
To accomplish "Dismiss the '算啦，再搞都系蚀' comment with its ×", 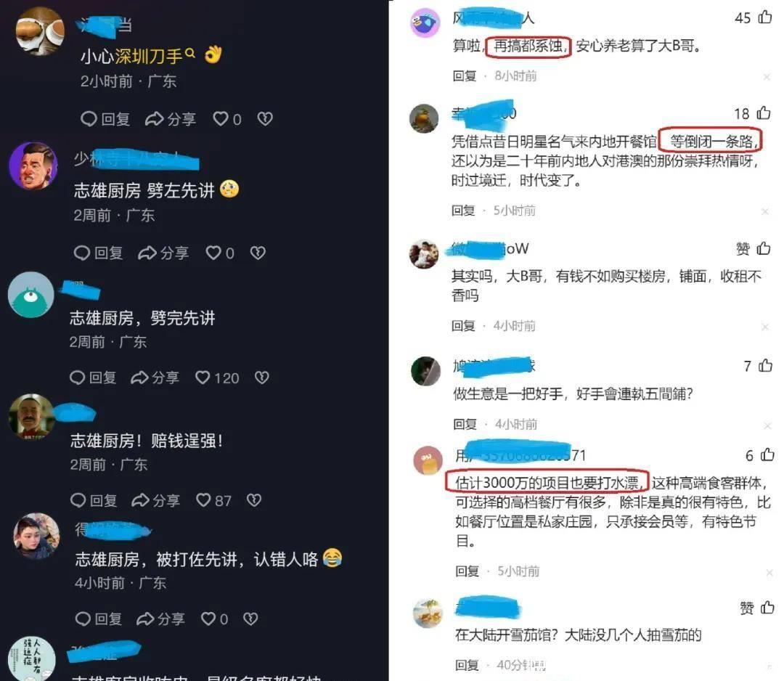I will [767, 77].
